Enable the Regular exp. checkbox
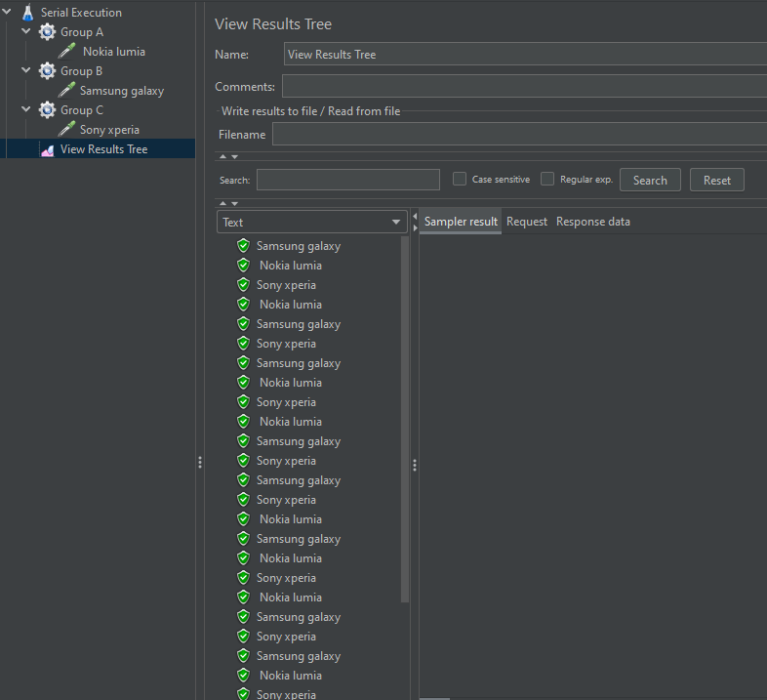Image resolution: width=767 pixels, height=700 pixels. [x=547, y=180]
